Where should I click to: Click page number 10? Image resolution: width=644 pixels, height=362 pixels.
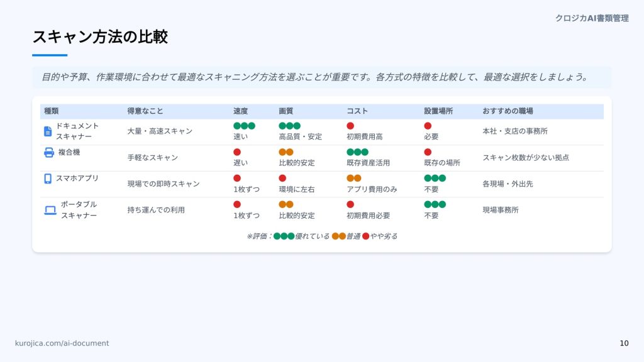pyautogui.click(x=624, y=343)
